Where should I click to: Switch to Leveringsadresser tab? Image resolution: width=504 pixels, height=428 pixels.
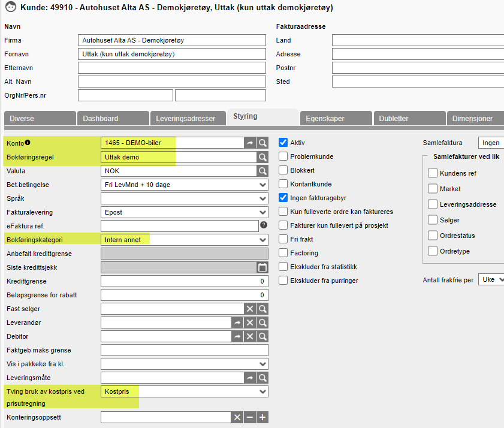pyautogui.click(x=188, y=118)
